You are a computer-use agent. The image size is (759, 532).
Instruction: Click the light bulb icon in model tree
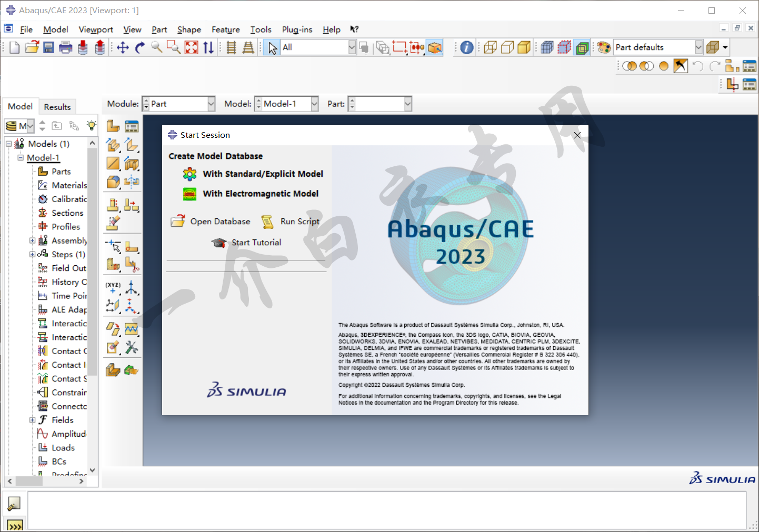[92, 126]
